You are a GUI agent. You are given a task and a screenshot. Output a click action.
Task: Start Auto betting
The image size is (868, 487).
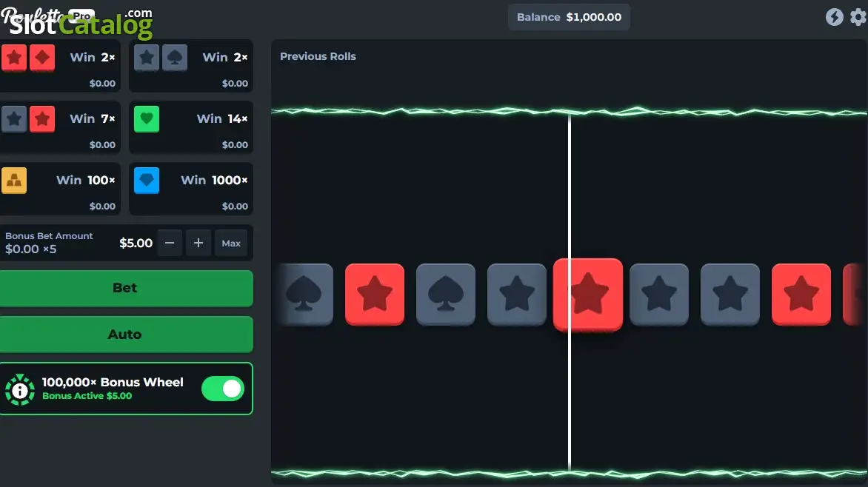(x=126, y=335)
